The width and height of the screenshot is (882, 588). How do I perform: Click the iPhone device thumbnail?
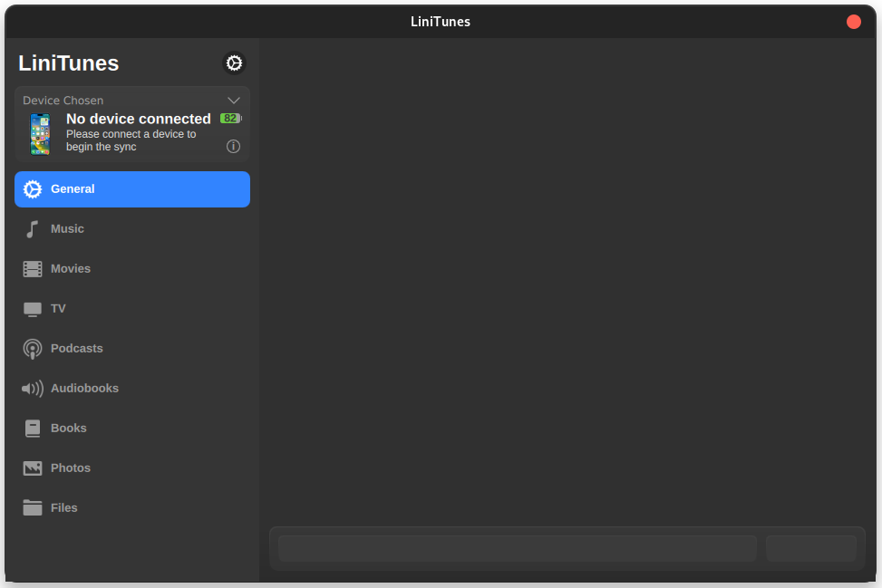(40, 134)
